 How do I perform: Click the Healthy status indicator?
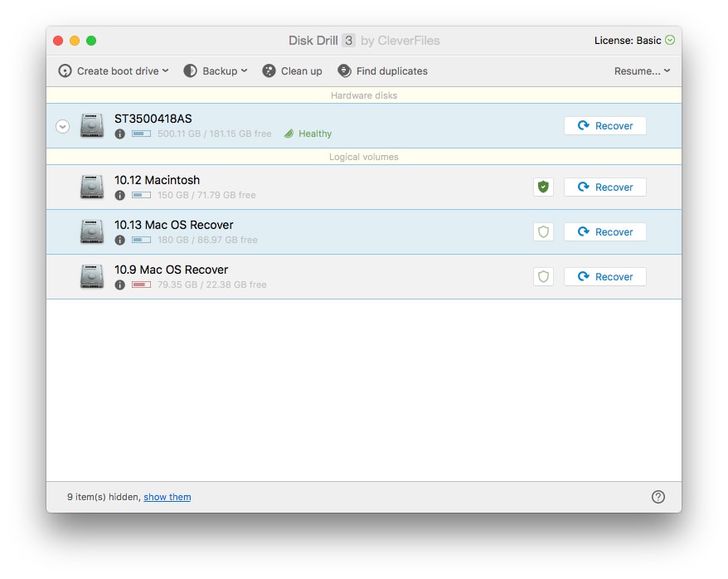coord(308,134)
